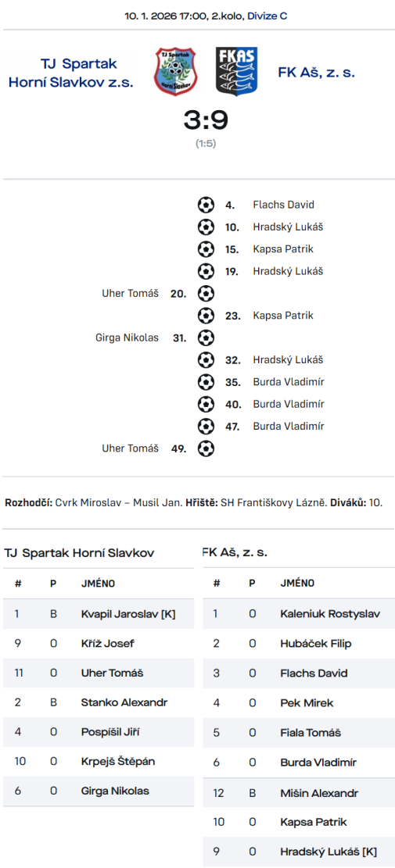395x868 pixels.
Task: Click the # column header in the FK Aš table
Action: [x=217, y=584]
